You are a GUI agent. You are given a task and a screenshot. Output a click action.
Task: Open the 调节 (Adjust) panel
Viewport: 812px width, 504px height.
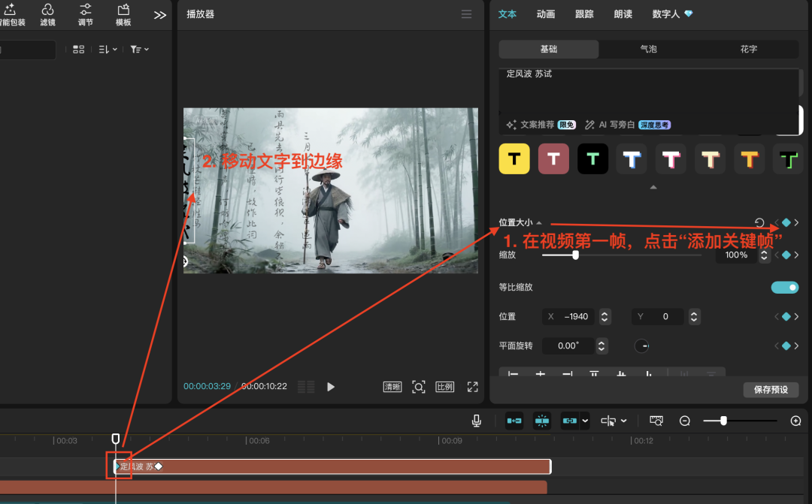(85, 15)
